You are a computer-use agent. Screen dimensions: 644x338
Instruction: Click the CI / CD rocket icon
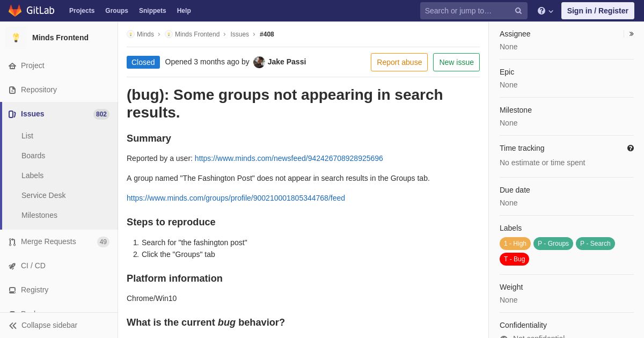[12, 266]
